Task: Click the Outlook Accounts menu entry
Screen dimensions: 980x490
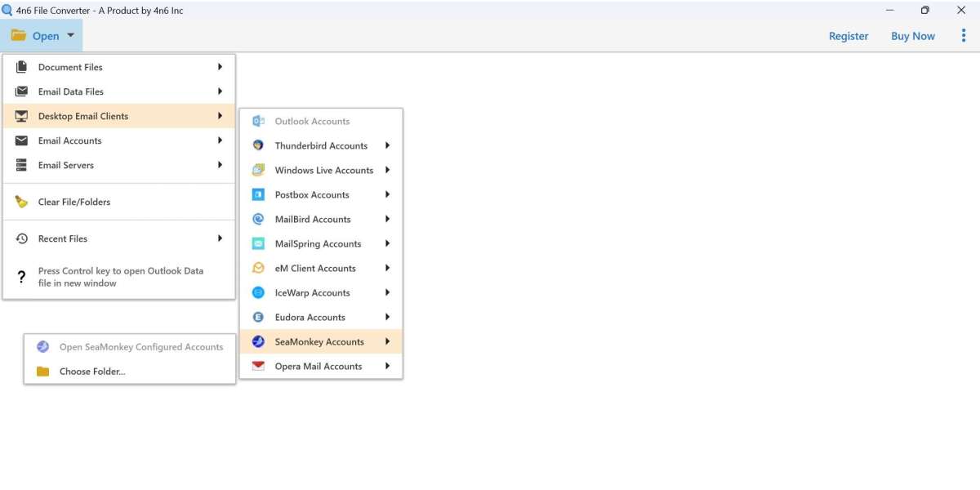Action: (321, 121)
